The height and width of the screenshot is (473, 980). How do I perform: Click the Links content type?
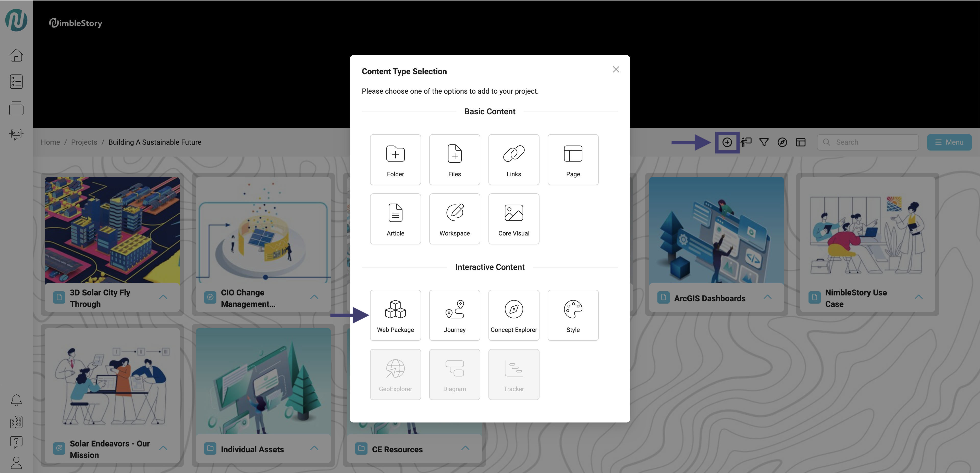513,159
